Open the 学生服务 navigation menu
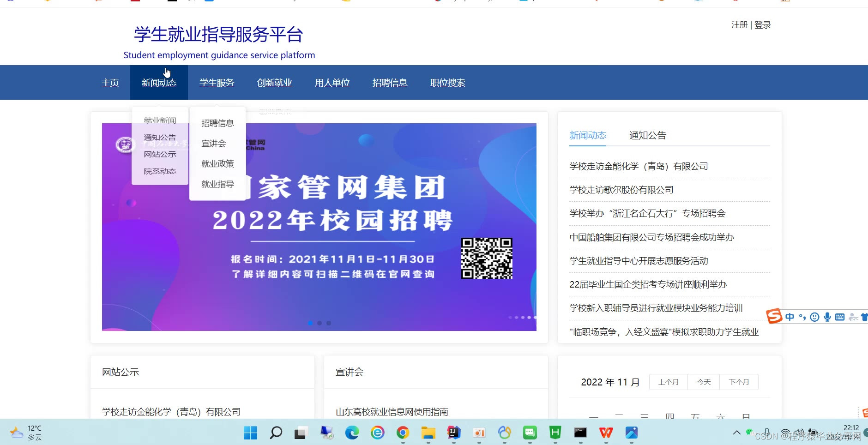 [217, 83]
